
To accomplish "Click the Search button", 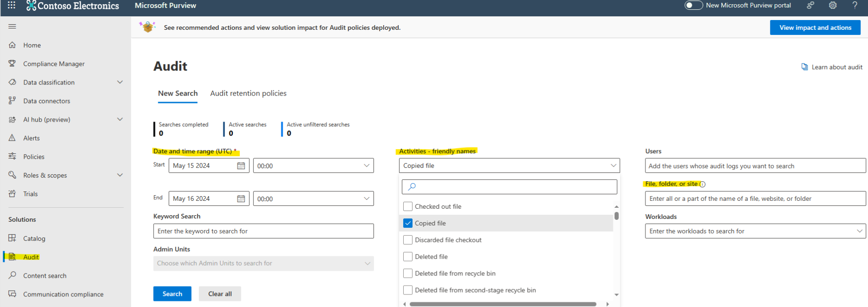I will coord(172,294).
